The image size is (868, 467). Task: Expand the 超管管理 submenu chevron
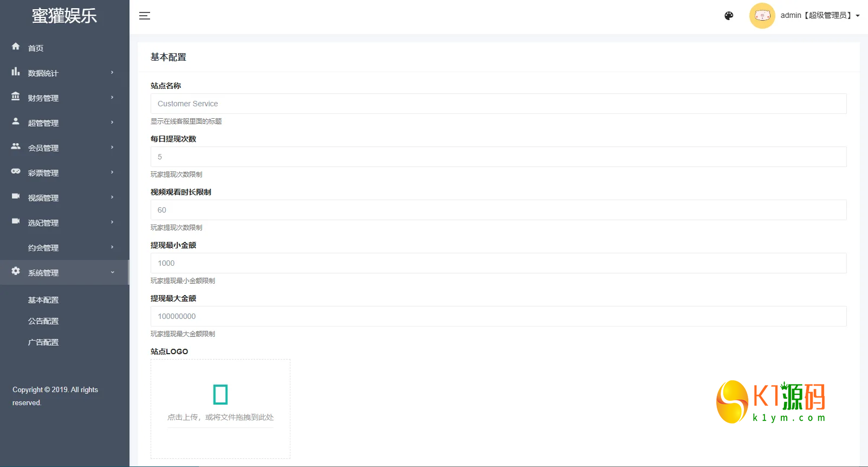click(112, 122)
